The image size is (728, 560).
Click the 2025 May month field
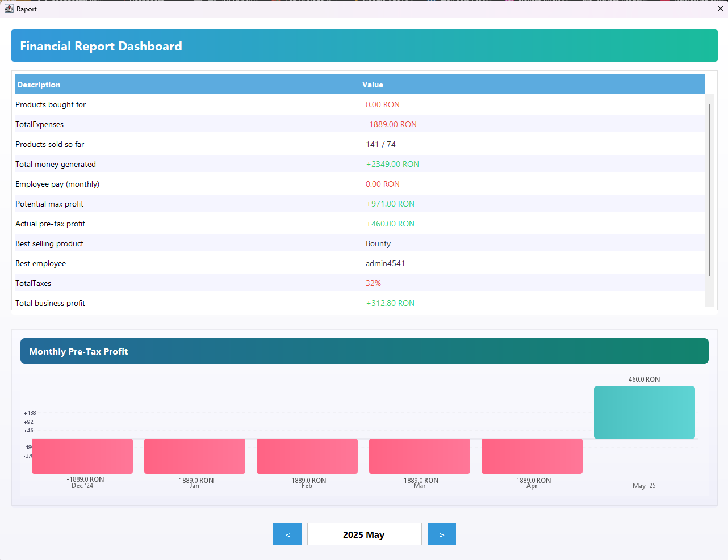(364, 534)
